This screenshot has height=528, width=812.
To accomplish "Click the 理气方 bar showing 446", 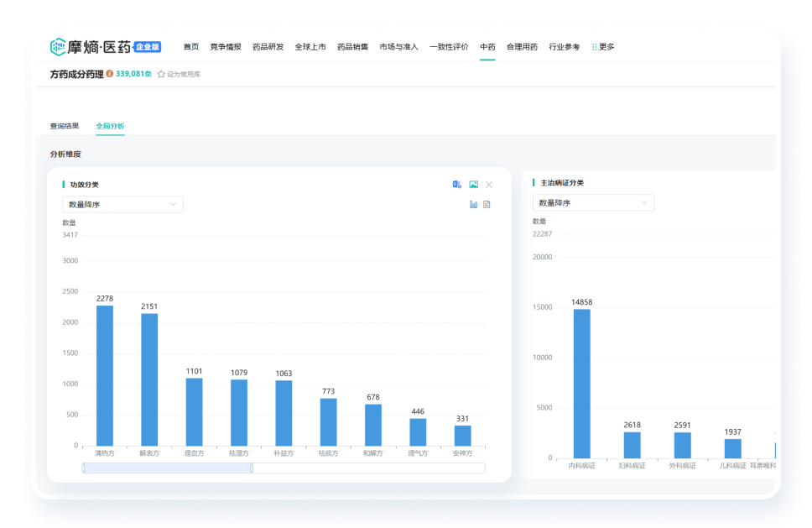I will pos(418,432).
